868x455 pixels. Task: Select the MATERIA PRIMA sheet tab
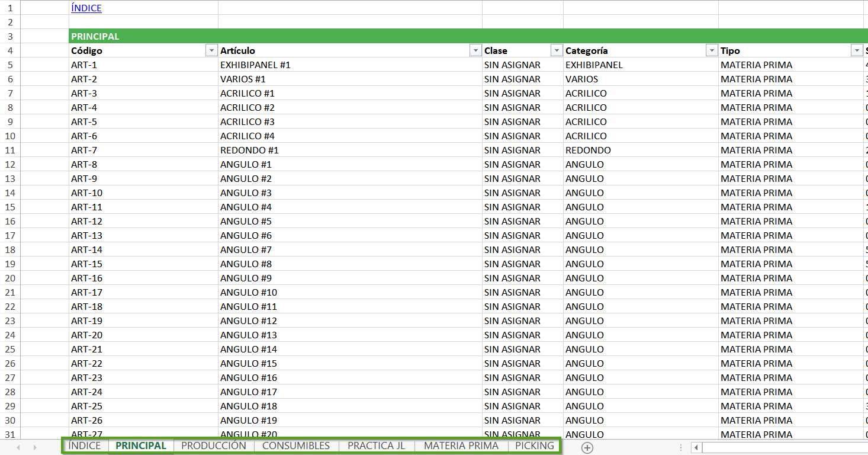pos(461,446)
